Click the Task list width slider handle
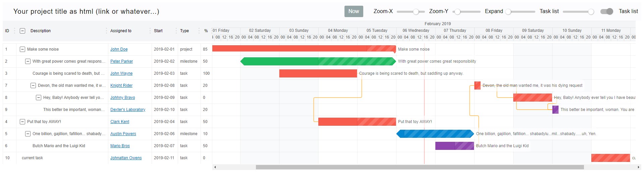The height and width of the screenshot is (173, 644). tap(591, 12)
